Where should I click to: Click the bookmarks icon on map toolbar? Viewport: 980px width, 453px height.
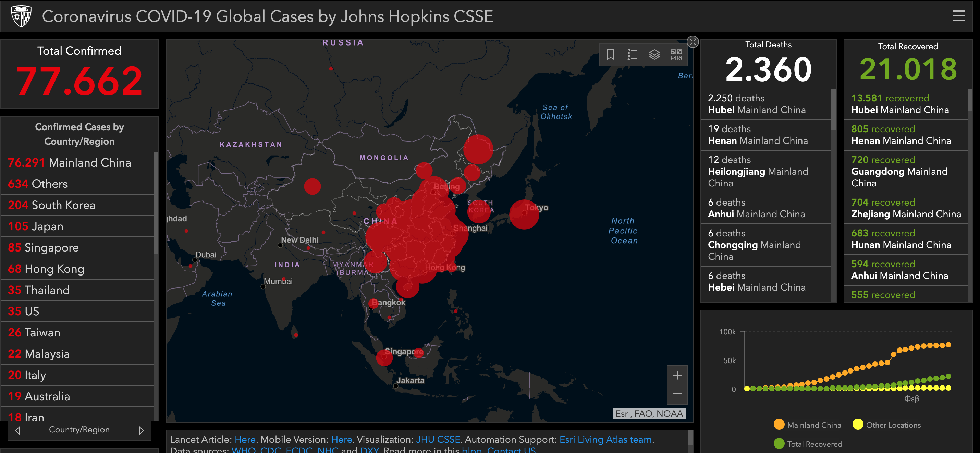tap(610, 55)
